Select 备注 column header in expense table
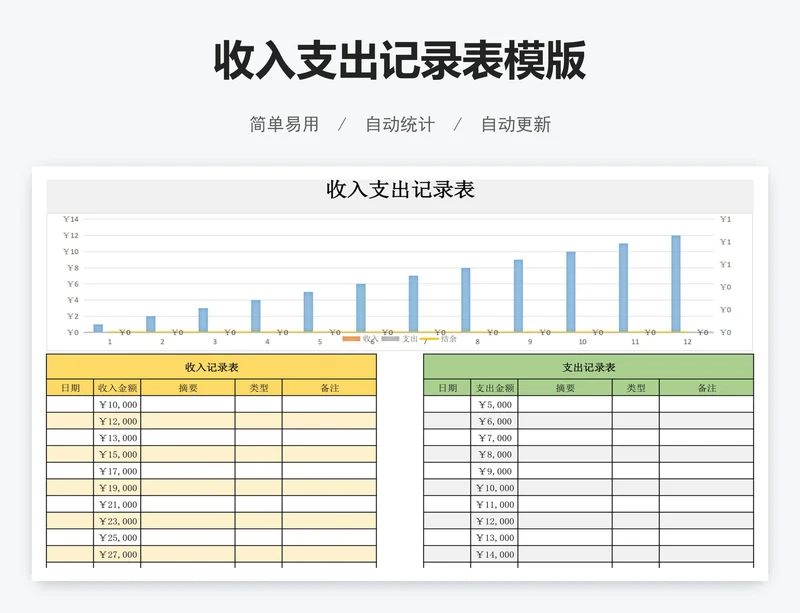The height and width of the screenshot is (613, 800). [x=706, y=388]
